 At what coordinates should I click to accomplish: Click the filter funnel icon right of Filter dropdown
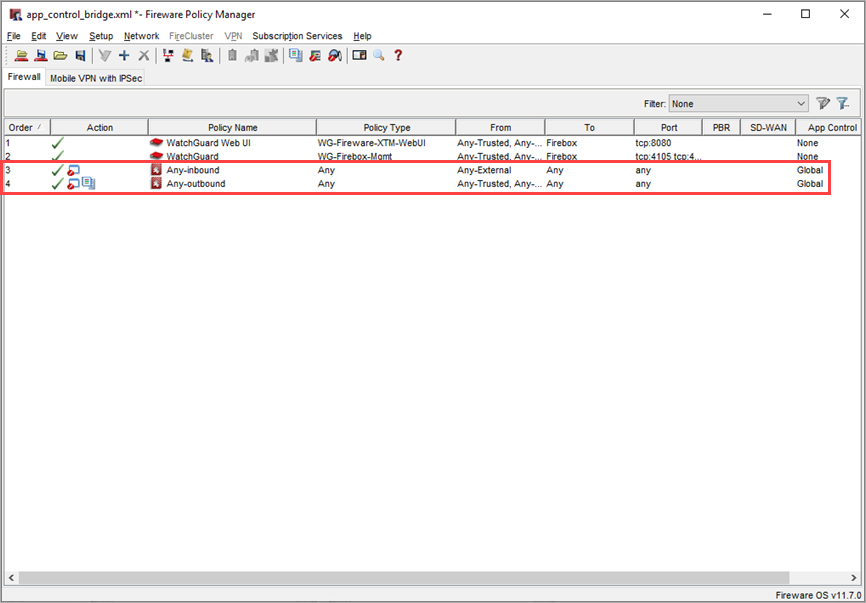point(823,104)
